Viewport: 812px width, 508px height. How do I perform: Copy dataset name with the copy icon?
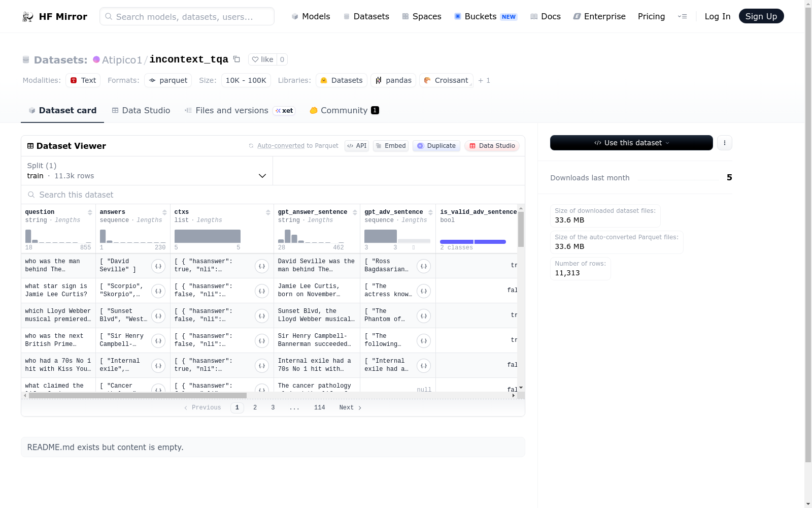coord(236,59)
